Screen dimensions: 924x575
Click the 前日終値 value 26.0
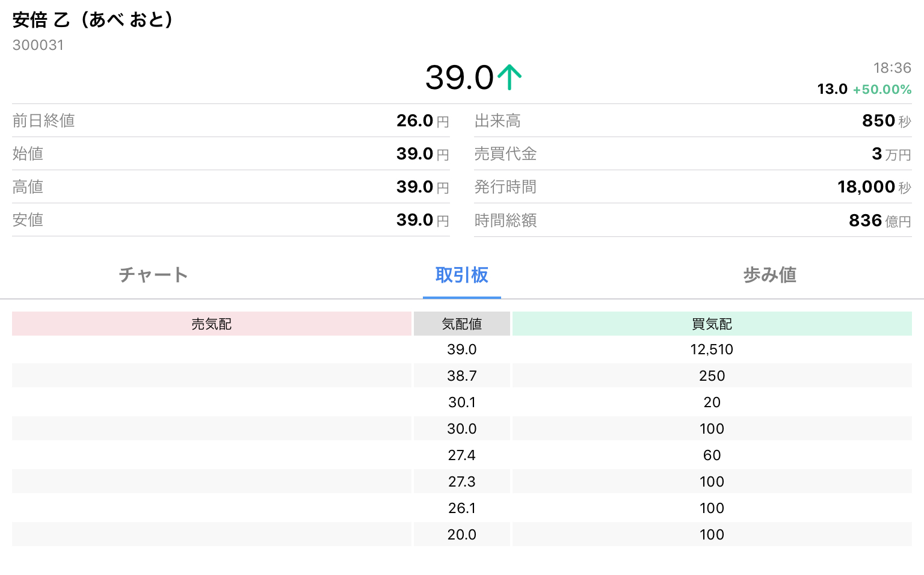(414, 121)
